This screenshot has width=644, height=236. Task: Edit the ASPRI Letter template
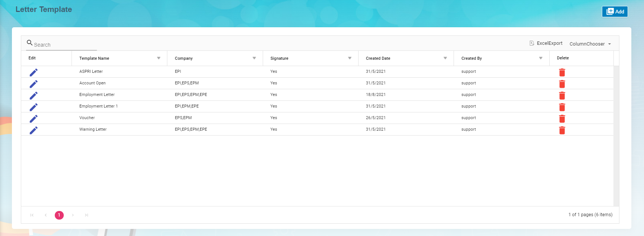click(x=34, y=72)
